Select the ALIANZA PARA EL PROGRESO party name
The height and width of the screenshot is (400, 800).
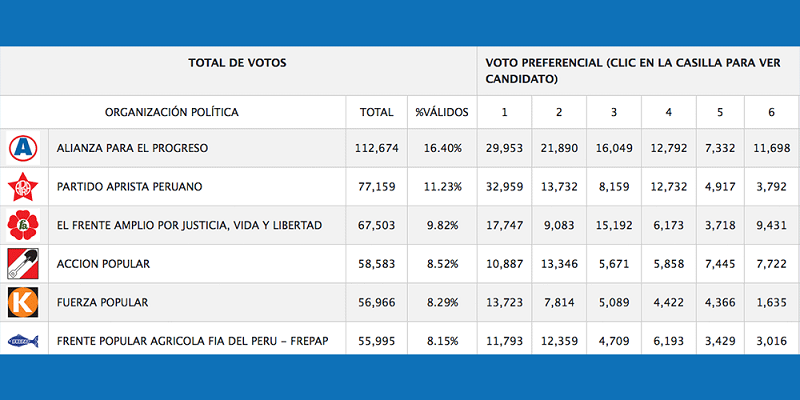tap(133, 148)
